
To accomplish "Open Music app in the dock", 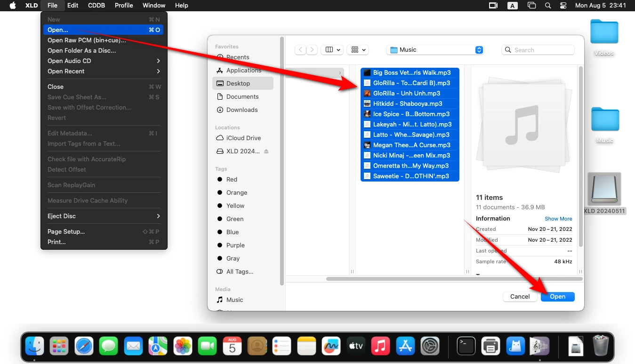I will [380, 347].
